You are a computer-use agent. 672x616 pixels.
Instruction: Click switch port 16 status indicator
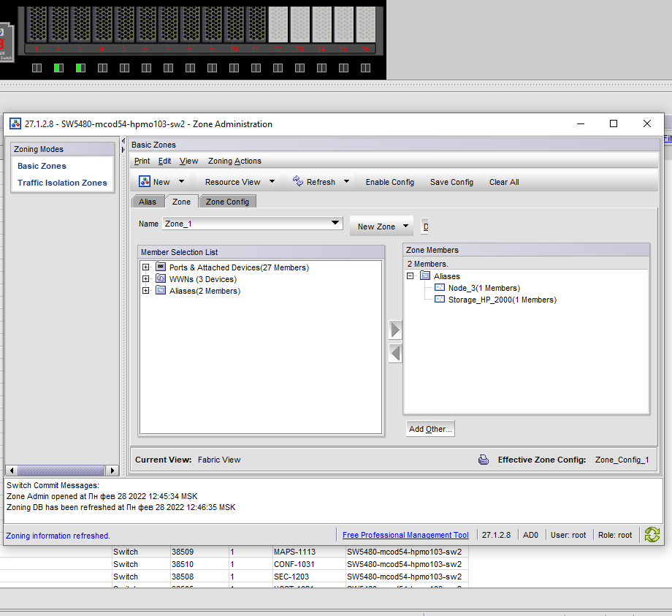[x=365, y=68]
